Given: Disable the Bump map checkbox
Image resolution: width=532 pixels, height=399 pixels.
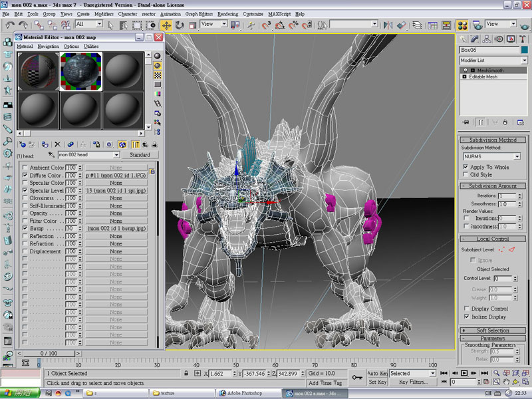Looking at the screenshot, I should click(25, 228).
